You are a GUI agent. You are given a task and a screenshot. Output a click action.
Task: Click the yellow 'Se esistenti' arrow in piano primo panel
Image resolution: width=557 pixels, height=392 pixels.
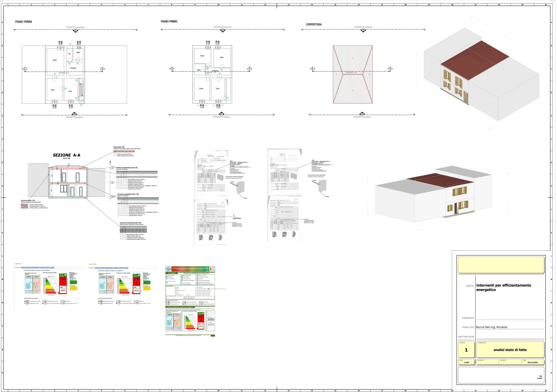pyautogui.click(x=147, y=289)
